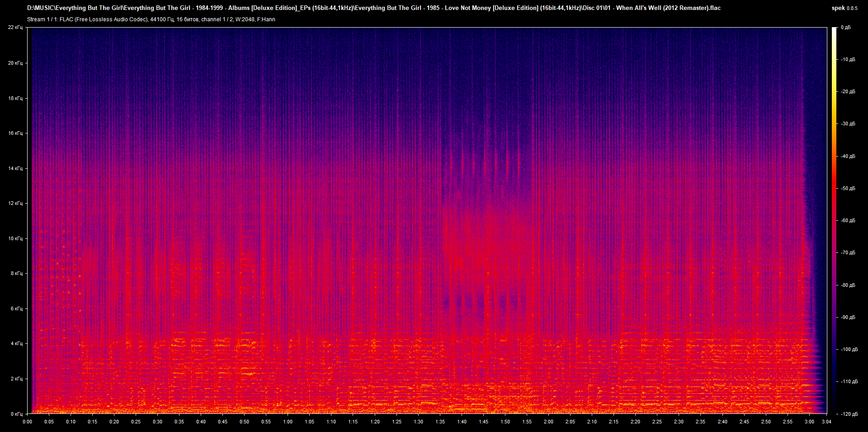Click the '4 кГц' frequency axis label
The height and width of the screenshot is (432, 868).
pos(17,343)
